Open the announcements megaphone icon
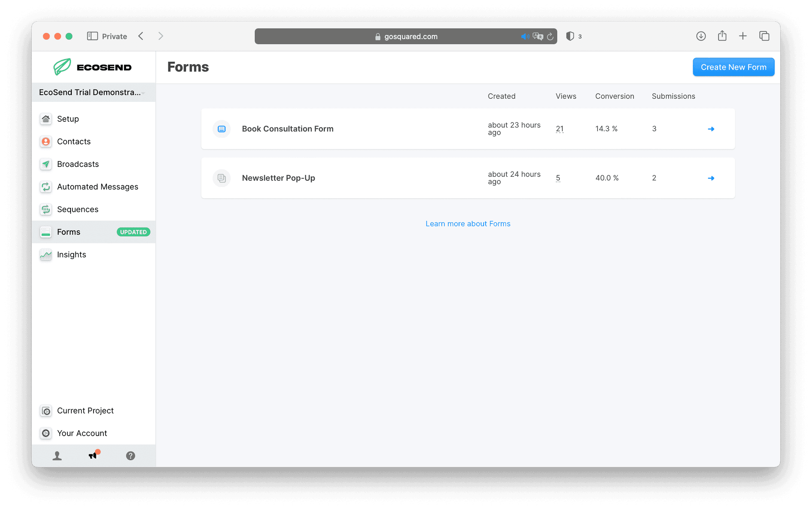The image size is (812, 509). (x=94, y=455)
